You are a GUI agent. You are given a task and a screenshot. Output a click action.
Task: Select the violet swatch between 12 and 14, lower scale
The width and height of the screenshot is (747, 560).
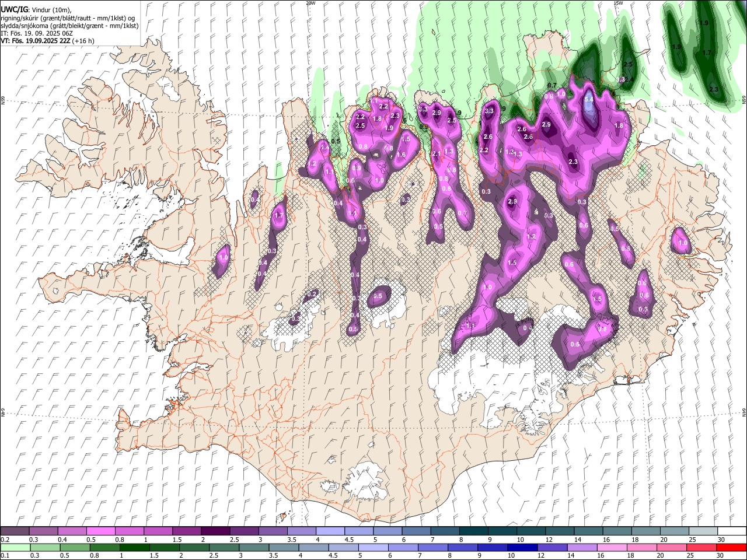[553, 548]
